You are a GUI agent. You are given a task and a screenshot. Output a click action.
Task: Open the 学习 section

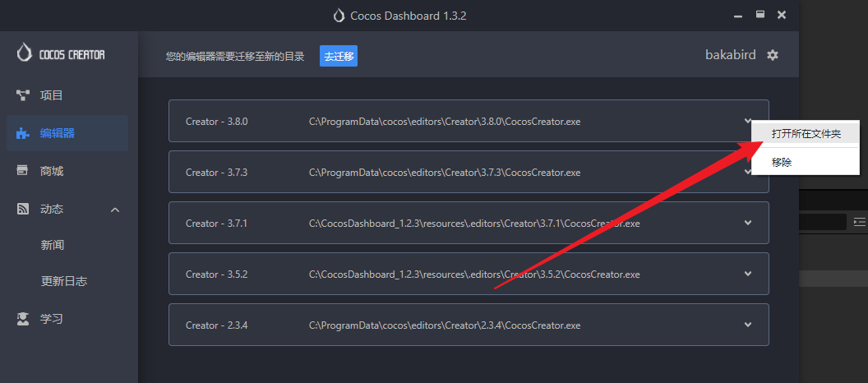[x=52, y=319]
